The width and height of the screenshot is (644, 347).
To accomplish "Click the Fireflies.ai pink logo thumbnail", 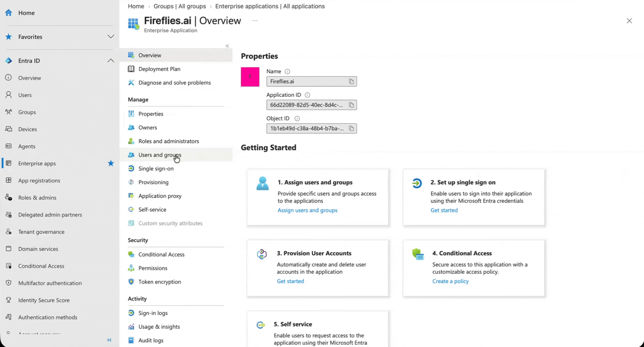I will 250,77.
